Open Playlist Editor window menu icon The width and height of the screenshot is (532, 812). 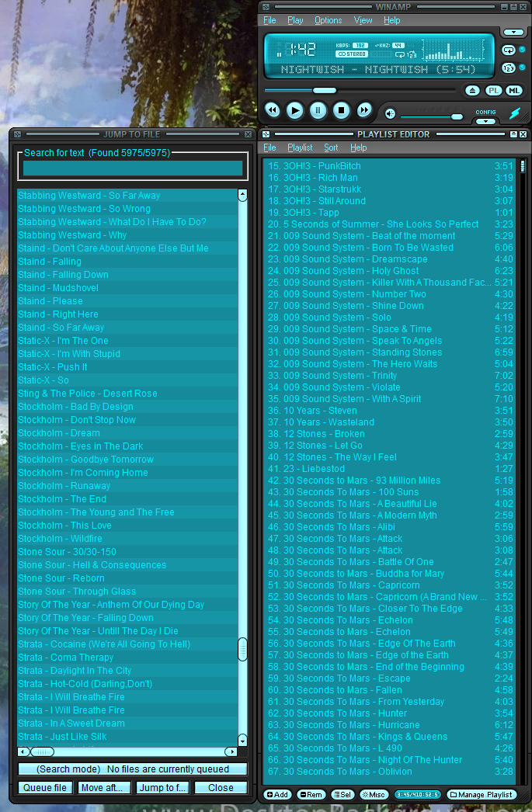(266, 134)
